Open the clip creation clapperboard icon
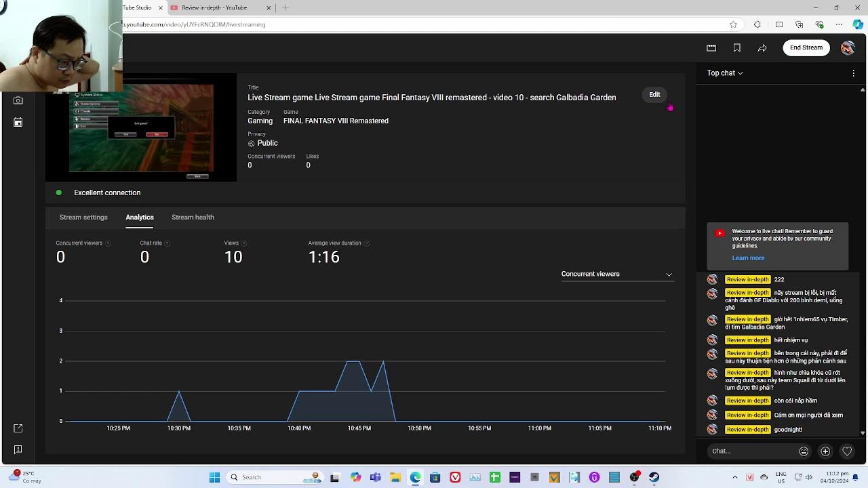 (711, 47)
